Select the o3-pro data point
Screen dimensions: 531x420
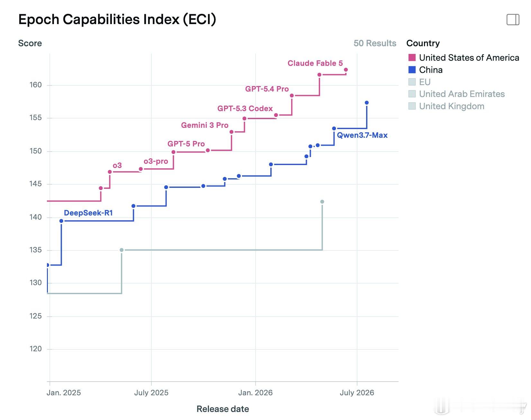point(141,169)
